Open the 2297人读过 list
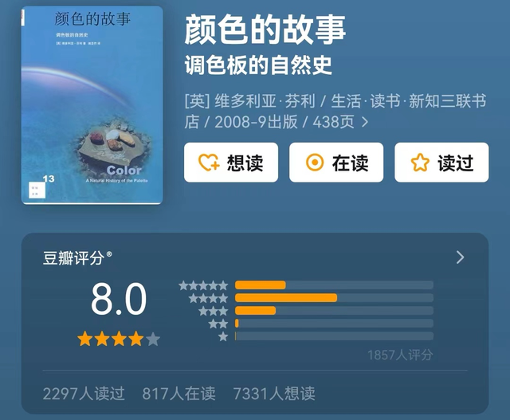 84,394
